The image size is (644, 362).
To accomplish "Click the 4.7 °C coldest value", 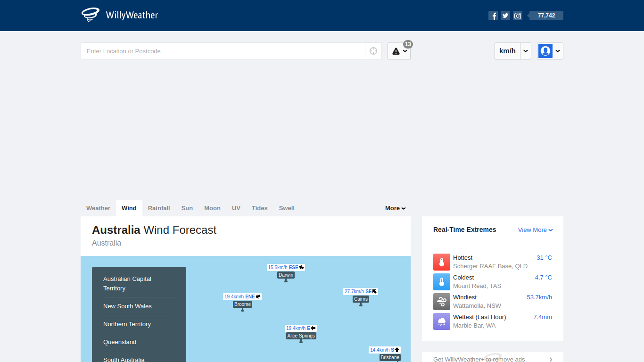I will [x=543, y=278].
